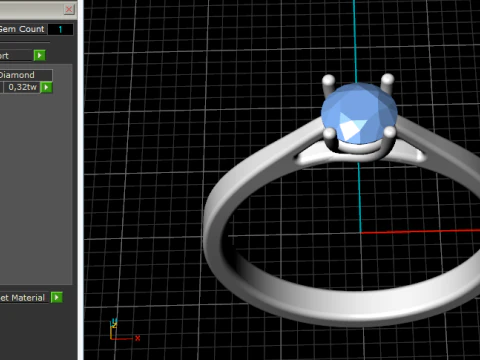Click the green arrow beside the 'rt' field
Image resolution: width=480 pixels, height=360 pixels.
pyautogui.click(x=39, y=55)
